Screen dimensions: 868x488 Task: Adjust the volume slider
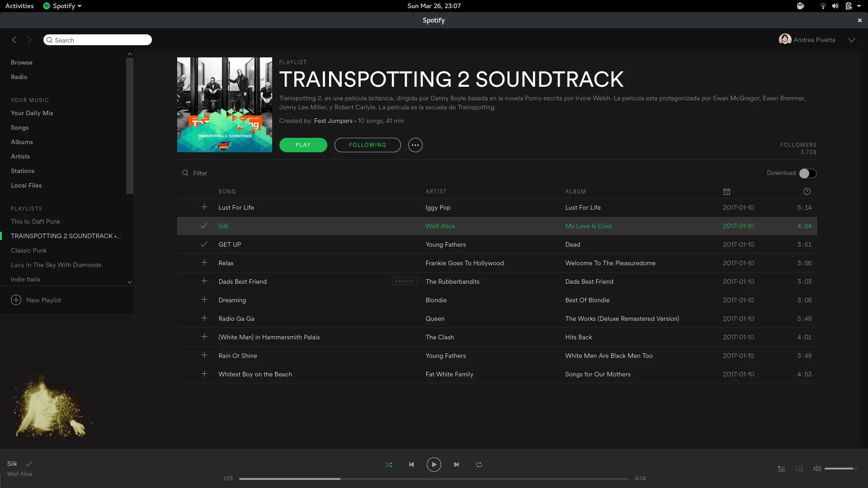point(840,469)
